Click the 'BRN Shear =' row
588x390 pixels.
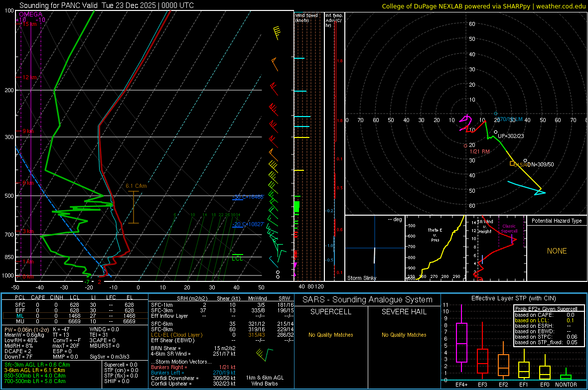tap(193, 348)
